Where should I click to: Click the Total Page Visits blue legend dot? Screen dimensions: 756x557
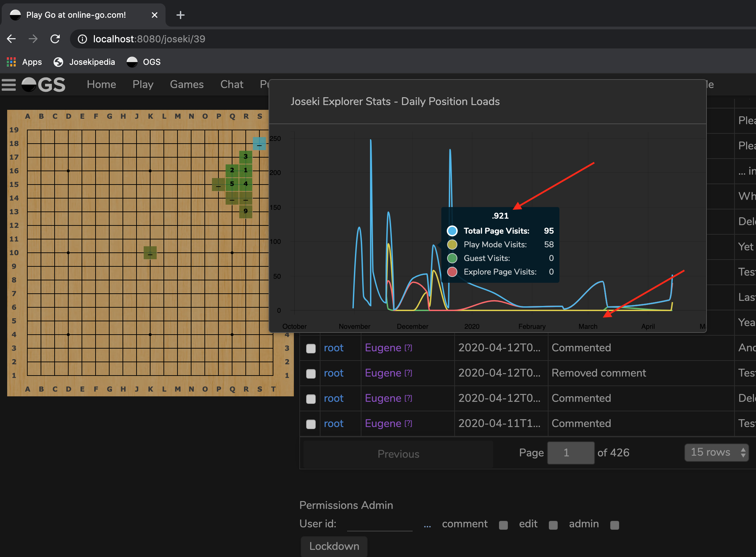click(452, 231)
